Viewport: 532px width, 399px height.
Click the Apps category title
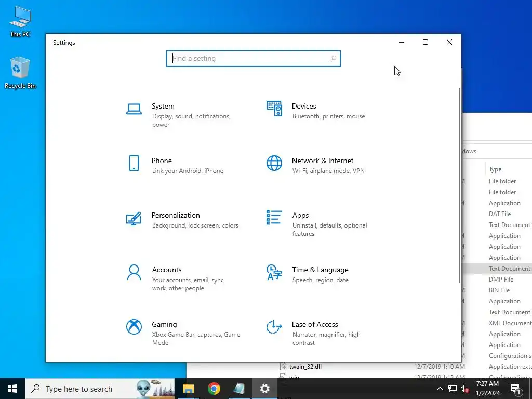point(301,216)
